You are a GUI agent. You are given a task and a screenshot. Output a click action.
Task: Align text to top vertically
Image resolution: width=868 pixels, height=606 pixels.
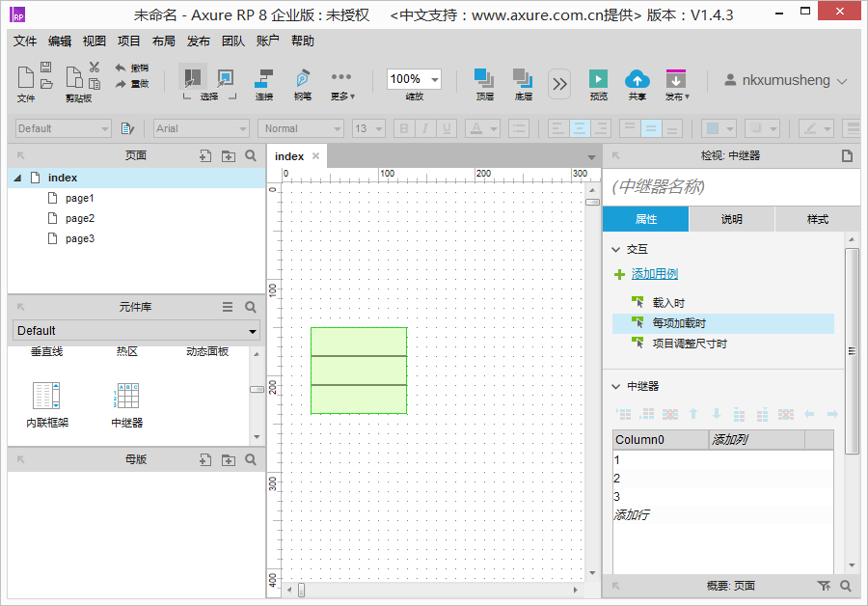click(630, 128)
